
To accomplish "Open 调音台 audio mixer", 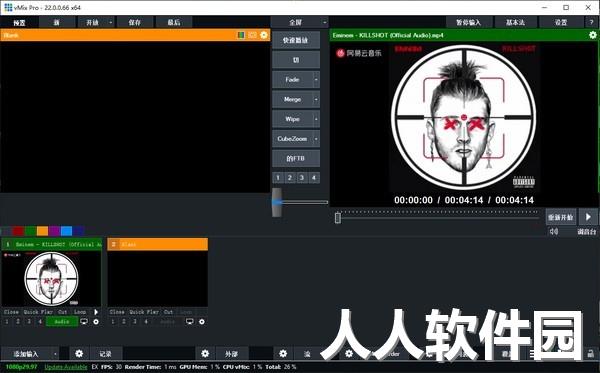I will point(587,231).
